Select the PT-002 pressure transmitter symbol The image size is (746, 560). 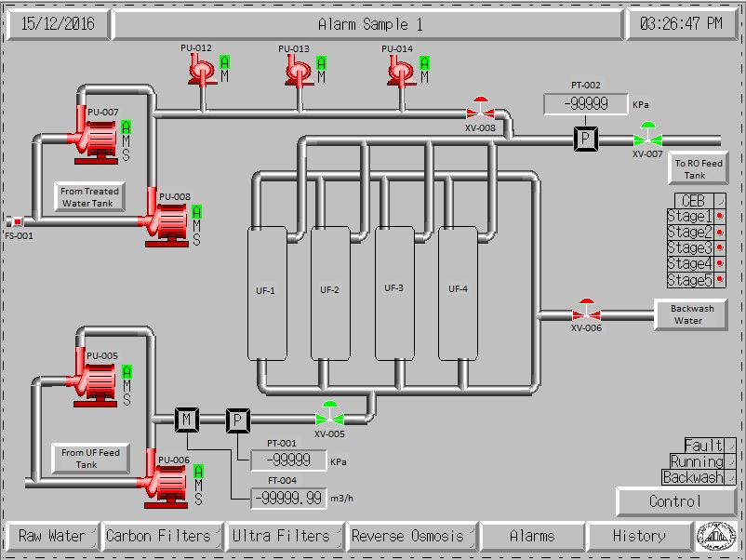586,139
